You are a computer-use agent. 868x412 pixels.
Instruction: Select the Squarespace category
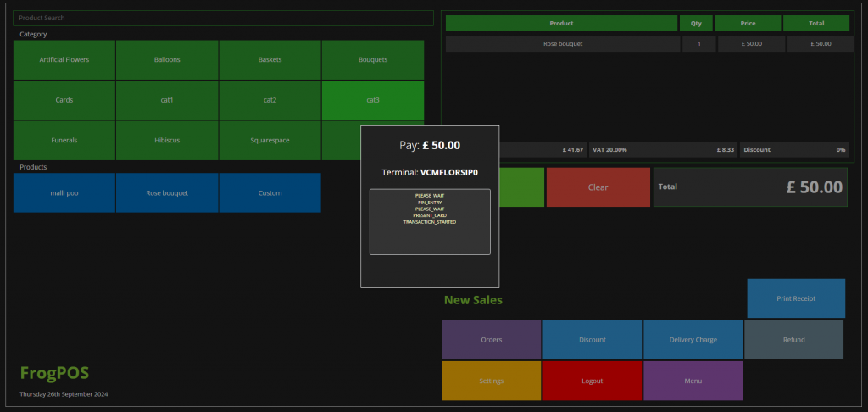click(x=270, y=141)
